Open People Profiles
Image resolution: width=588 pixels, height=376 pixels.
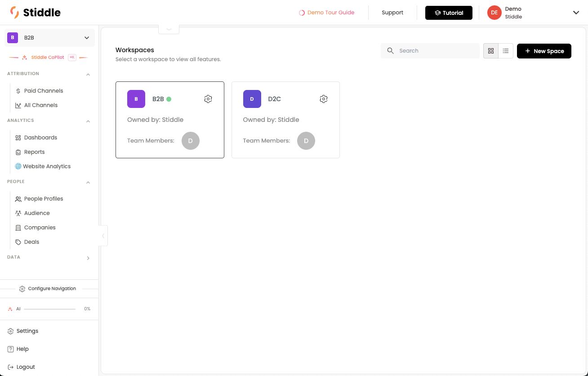click(44, 199)
